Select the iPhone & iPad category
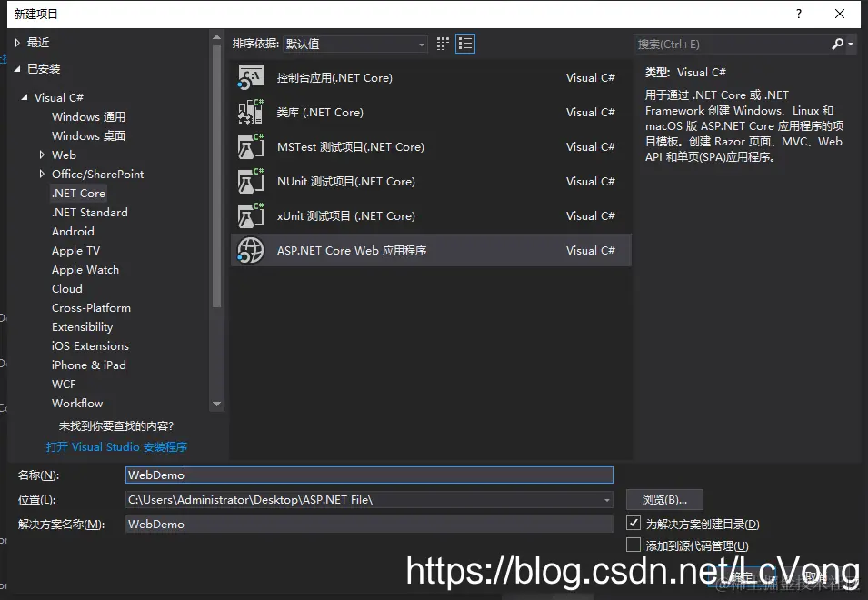Screen dimensions: 868x600 click(88, 365)
